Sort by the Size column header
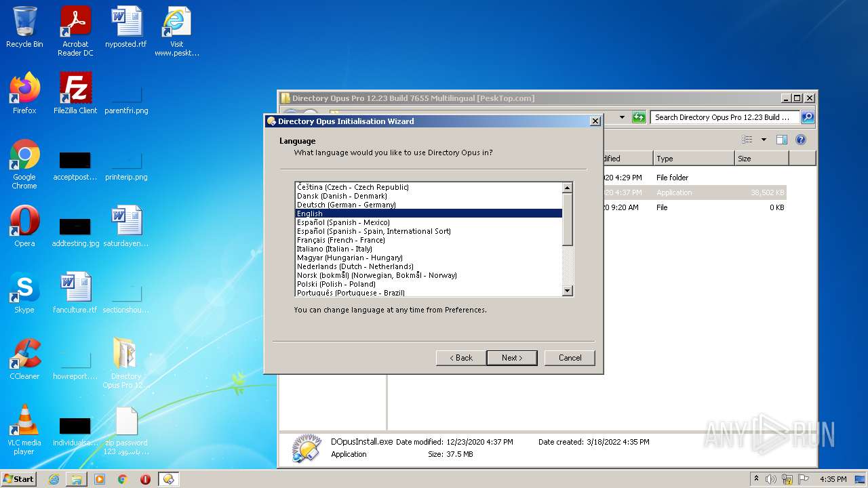Viewport: 868px width, 488px height. tap(762, 159)
